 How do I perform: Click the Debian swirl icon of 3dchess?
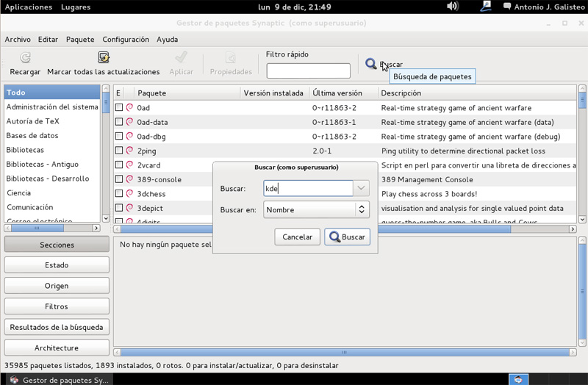point(130,193)
